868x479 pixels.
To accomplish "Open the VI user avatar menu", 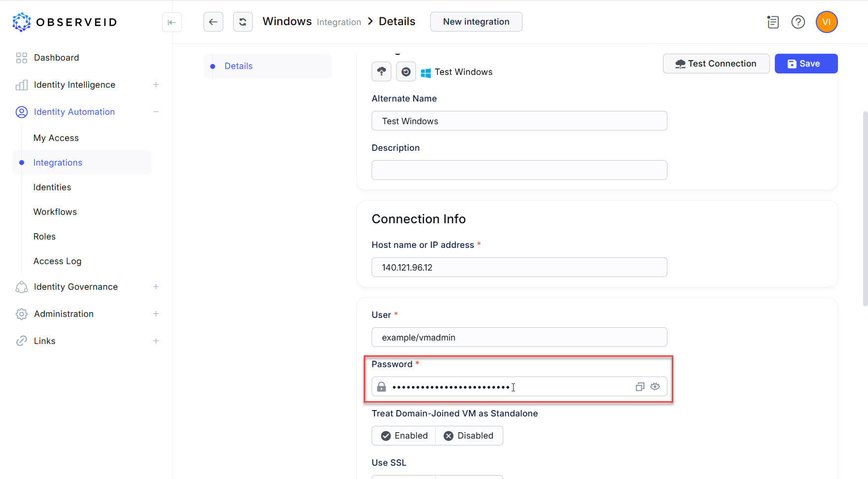I will coord(827,22).
